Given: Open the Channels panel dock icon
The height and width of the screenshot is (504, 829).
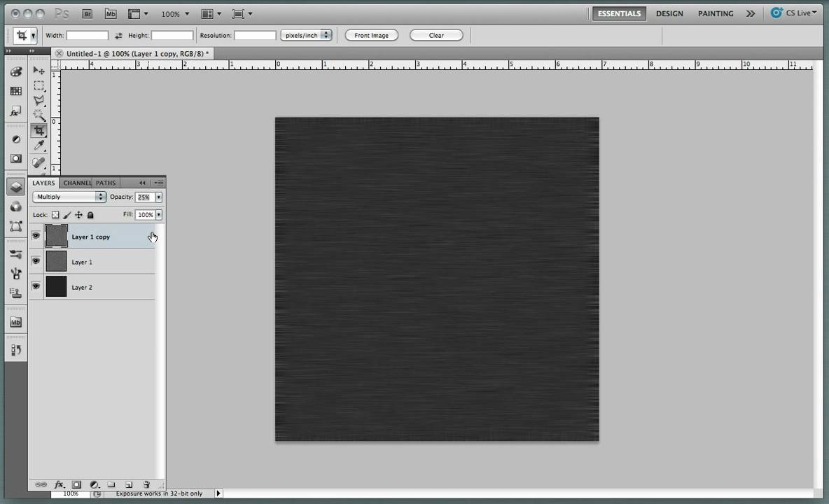Looking at the screenshot, I should click(x=16, y=206).
